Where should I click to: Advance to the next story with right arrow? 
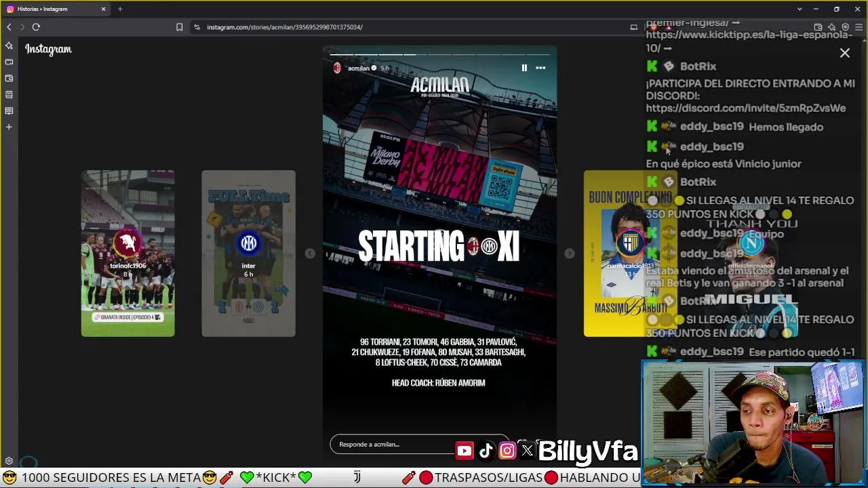point(570,253)
